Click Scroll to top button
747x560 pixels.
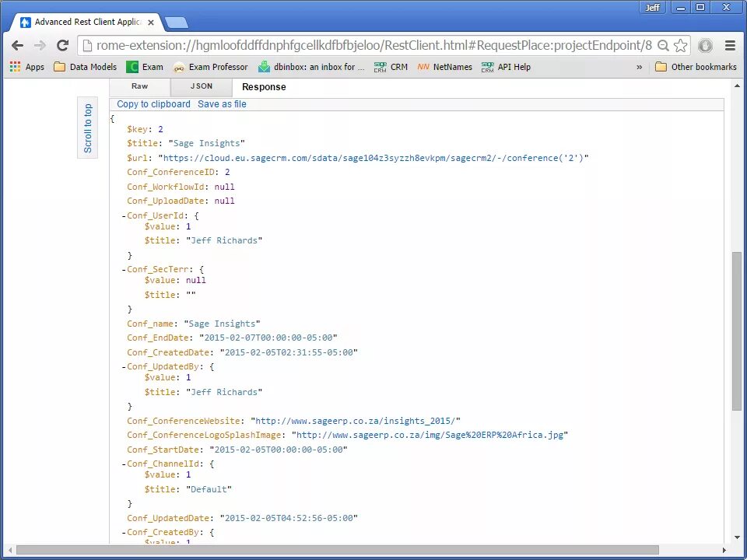tap(88, 128)
